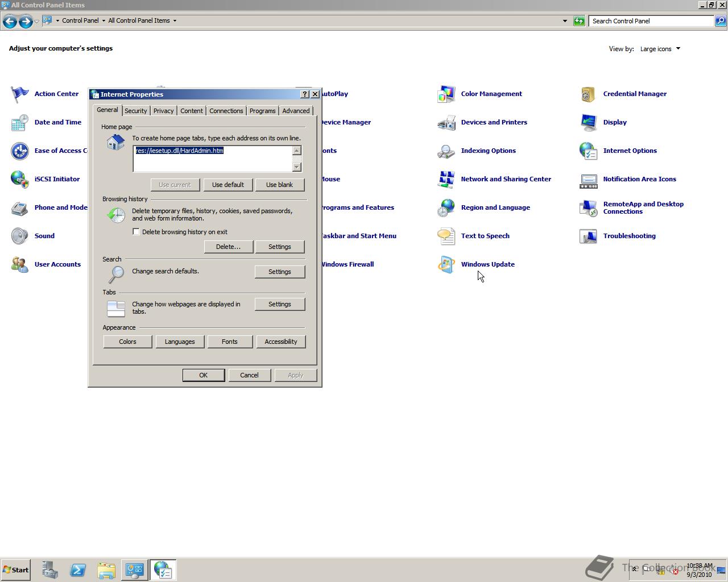Viewport: 728px width, 582px height.
Task: Open Browsing history Settings button
Action: (x=280, y=247)
